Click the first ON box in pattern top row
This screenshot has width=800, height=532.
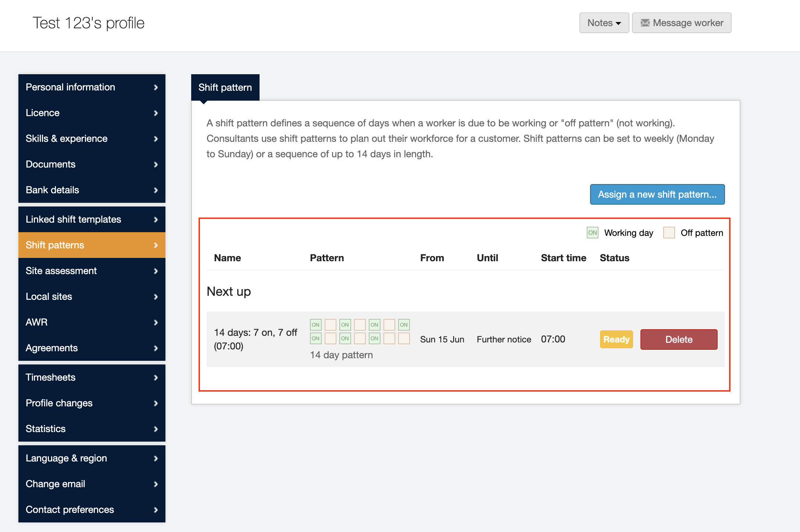point(315,325)
